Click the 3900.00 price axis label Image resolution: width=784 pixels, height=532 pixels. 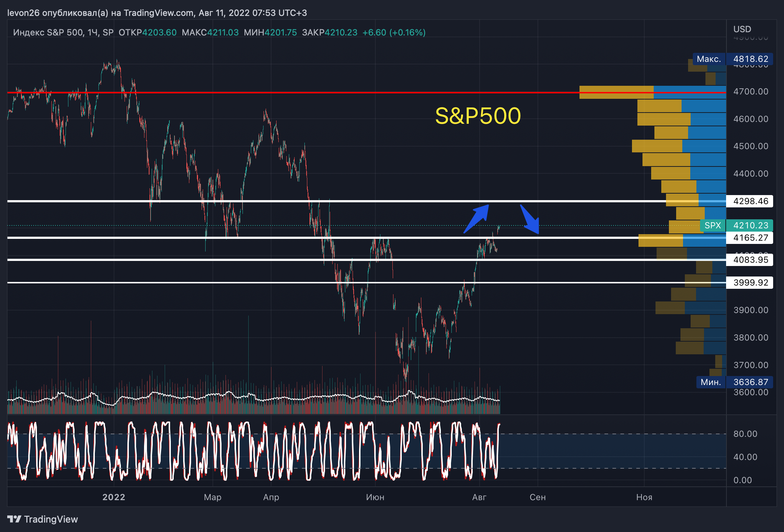(x=751, y=310)
